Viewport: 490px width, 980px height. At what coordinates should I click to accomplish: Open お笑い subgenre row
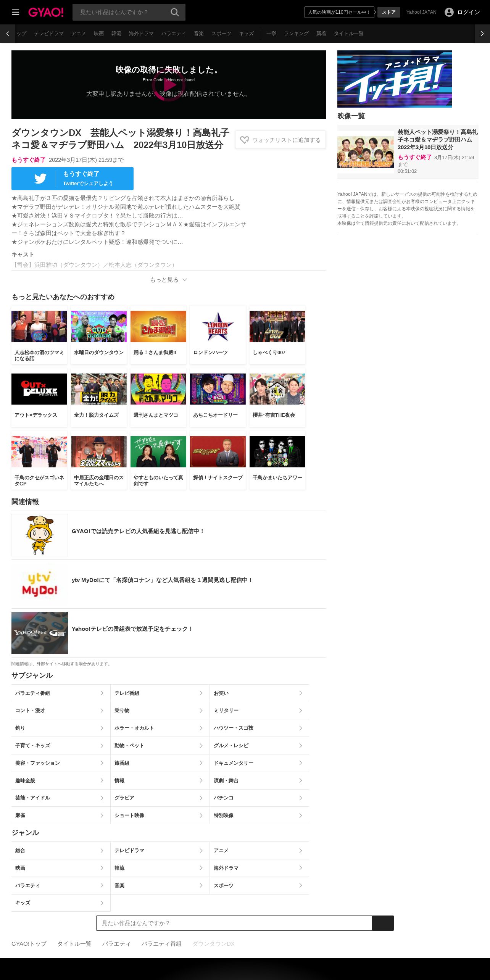click(x=260, y=693)
